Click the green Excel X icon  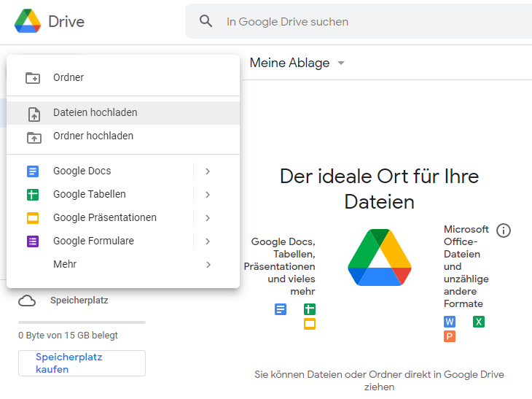tap(479, 322)
